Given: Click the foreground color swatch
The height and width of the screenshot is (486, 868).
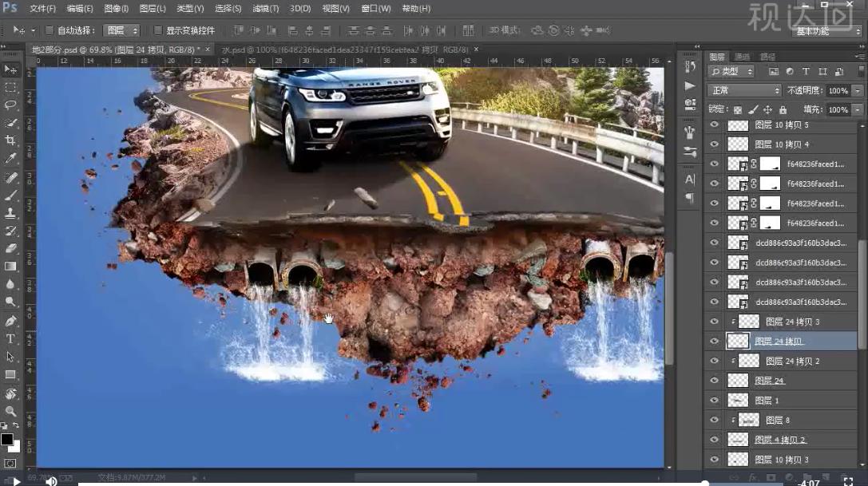Looking at the screenshot, I should [x=7, y=439].
